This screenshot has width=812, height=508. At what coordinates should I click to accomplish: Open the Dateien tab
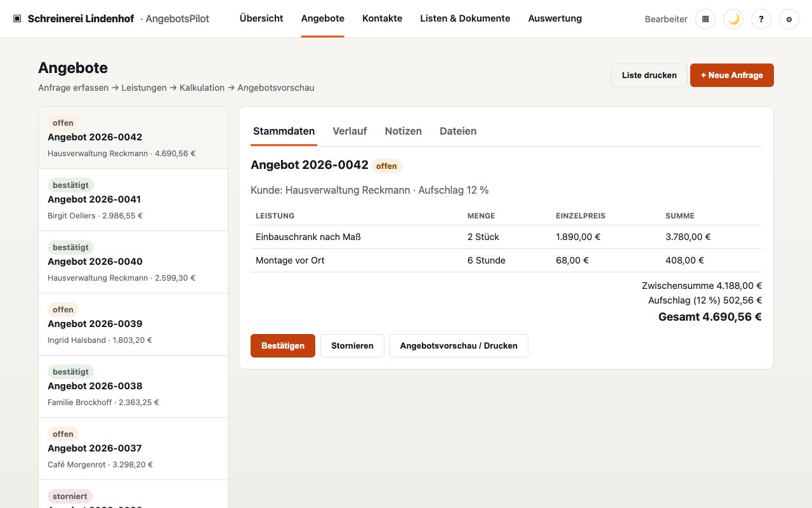coord(458,131)
